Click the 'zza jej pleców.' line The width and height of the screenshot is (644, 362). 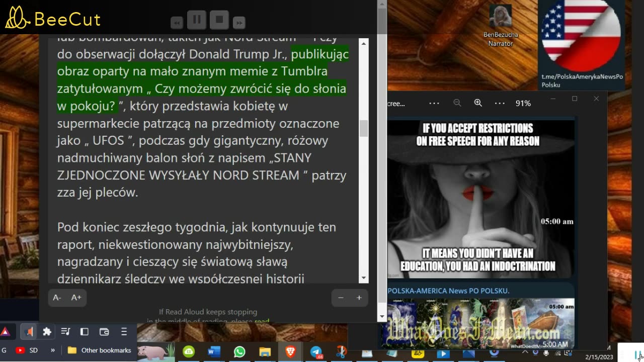(x=98, y=193)
